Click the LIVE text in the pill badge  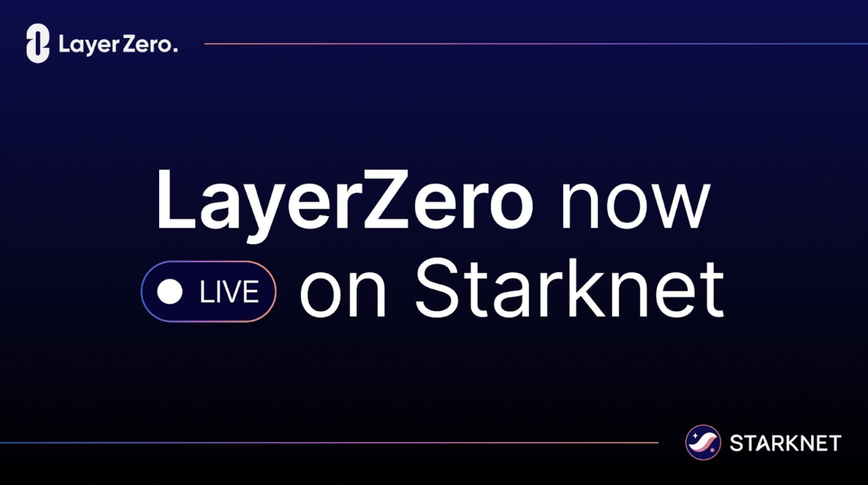click(x=229, y=292)
